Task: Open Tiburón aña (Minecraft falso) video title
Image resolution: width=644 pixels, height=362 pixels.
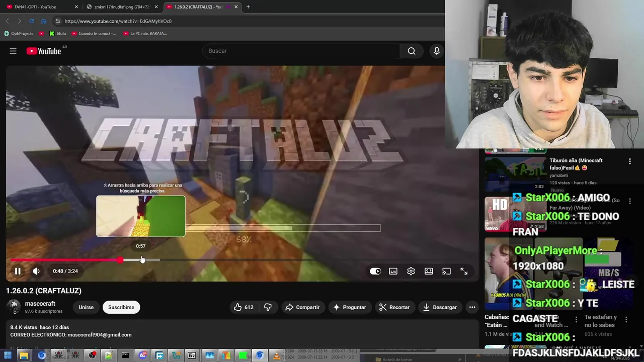Action: pos(576,164)
